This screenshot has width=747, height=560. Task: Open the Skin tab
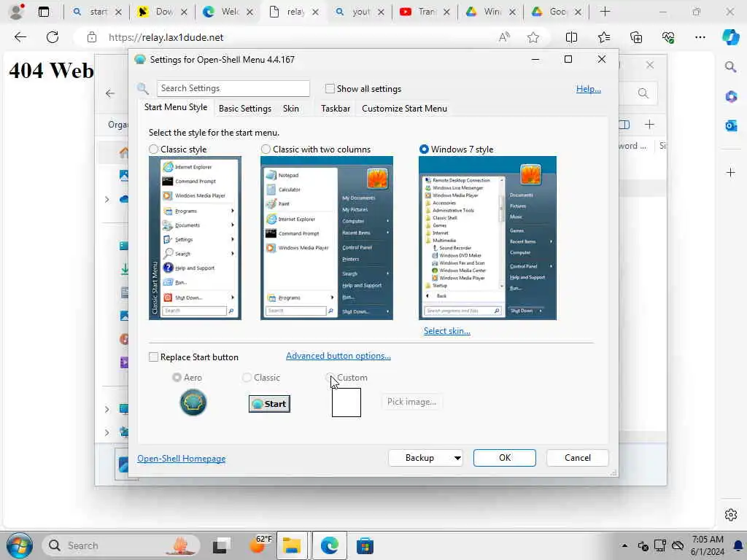(x=290, y=109)
